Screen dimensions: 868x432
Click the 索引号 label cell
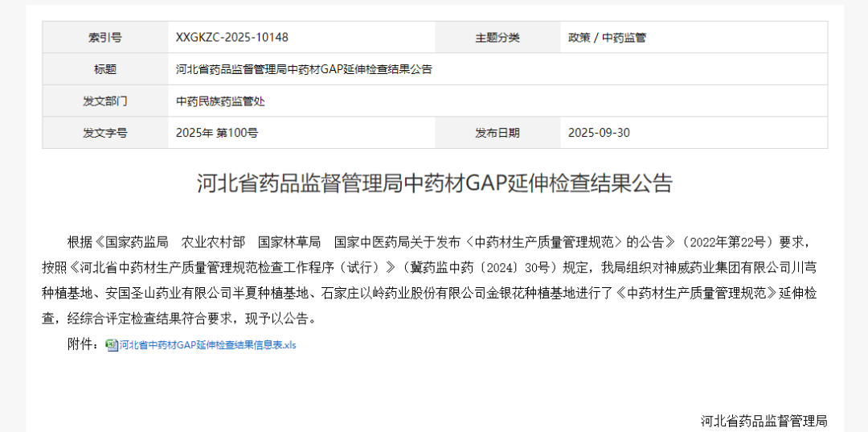105,38
